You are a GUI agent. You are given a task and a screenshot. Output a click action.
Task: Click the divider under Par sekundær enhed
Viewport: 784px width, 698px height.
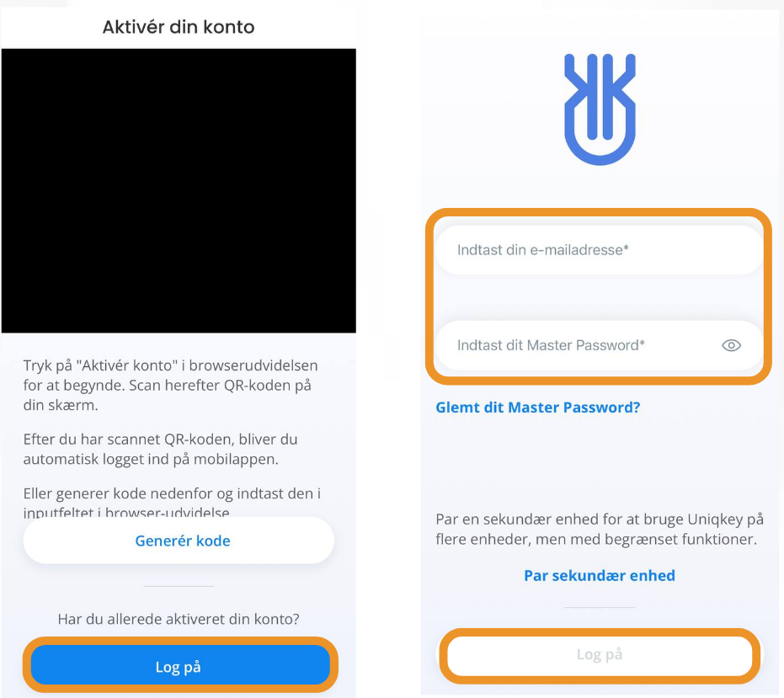(600, 608)
